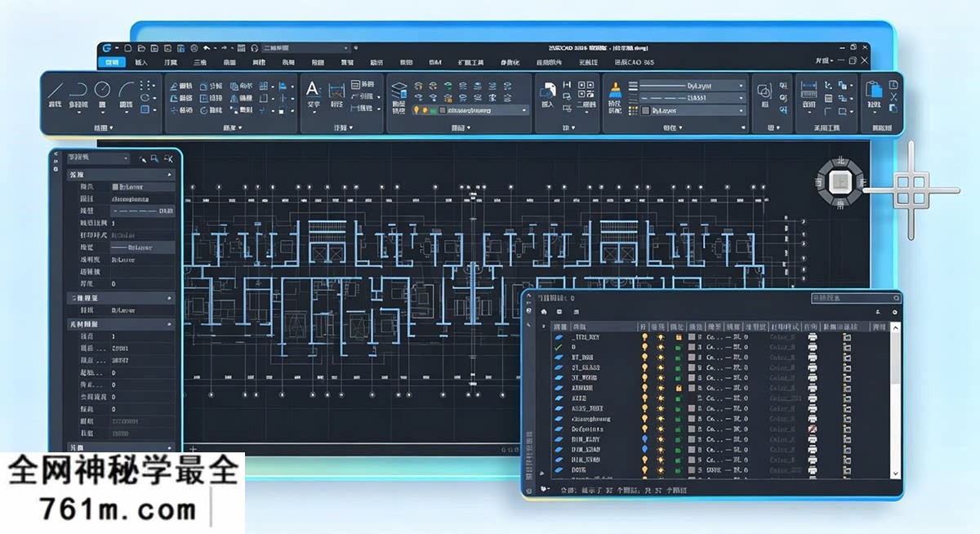Expand the Modify panel title arrow
The width and height of the screenshot is (980, 534).
[241, 127]
